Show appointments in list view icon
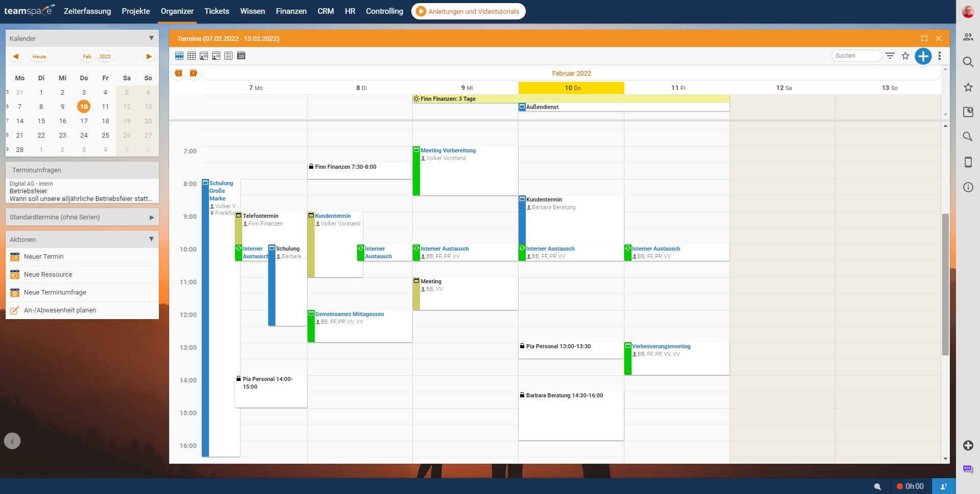 click(x=228, y=56)
